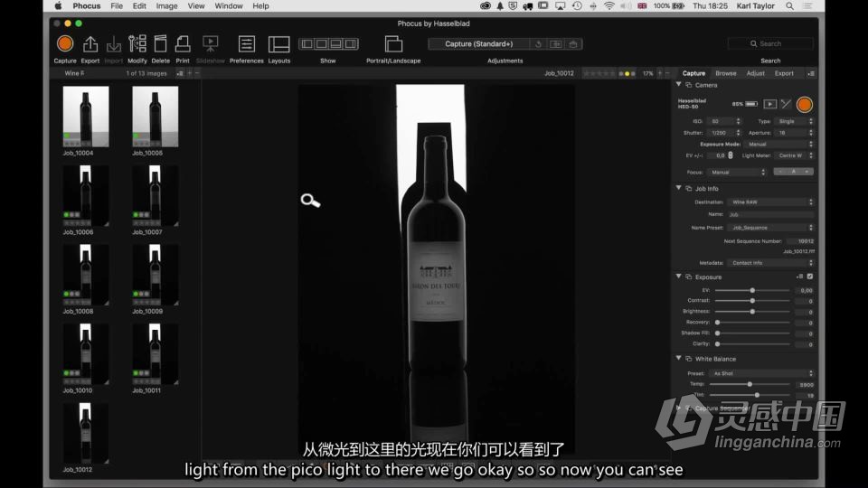Image resolution: width=868 pixels, height=488 pixels.
Task: Open the Image menu
Action: coord(166,6)
